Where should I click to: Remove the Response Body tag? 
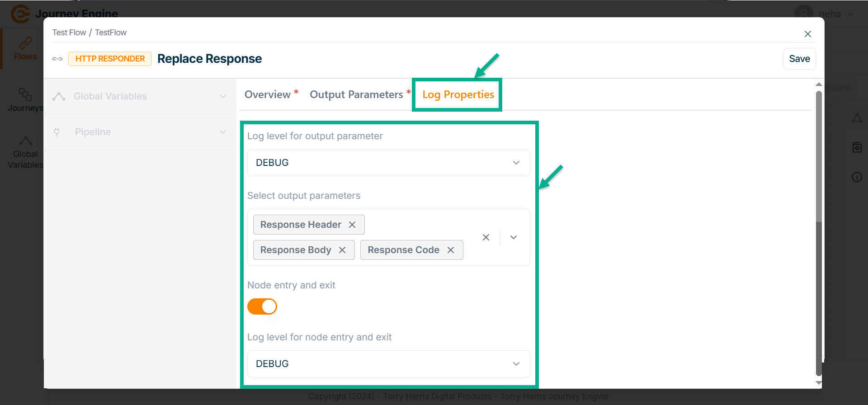tap(342, 250)
